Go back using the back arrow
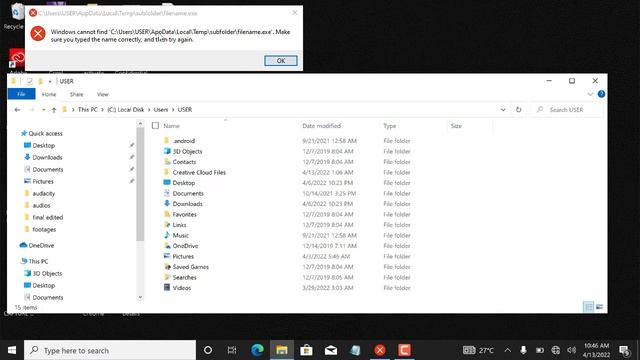 pos(17,110)
